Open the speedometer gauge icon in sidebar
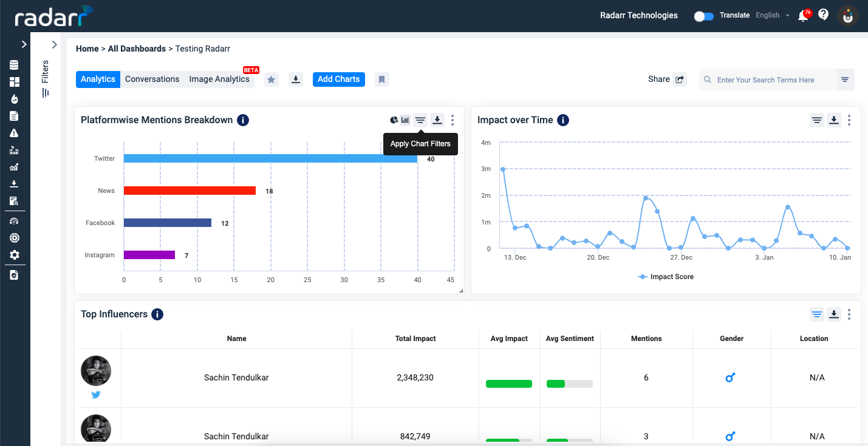 [x=14, y=221]
